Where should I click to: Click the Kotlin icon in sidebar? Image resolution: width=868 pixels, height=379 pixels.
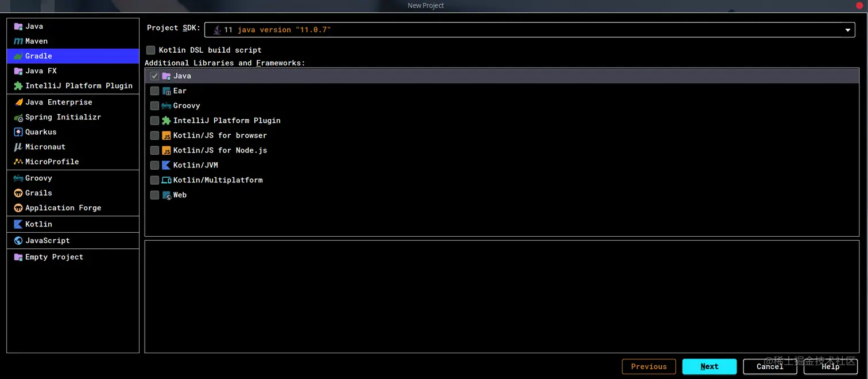[18, 224]
